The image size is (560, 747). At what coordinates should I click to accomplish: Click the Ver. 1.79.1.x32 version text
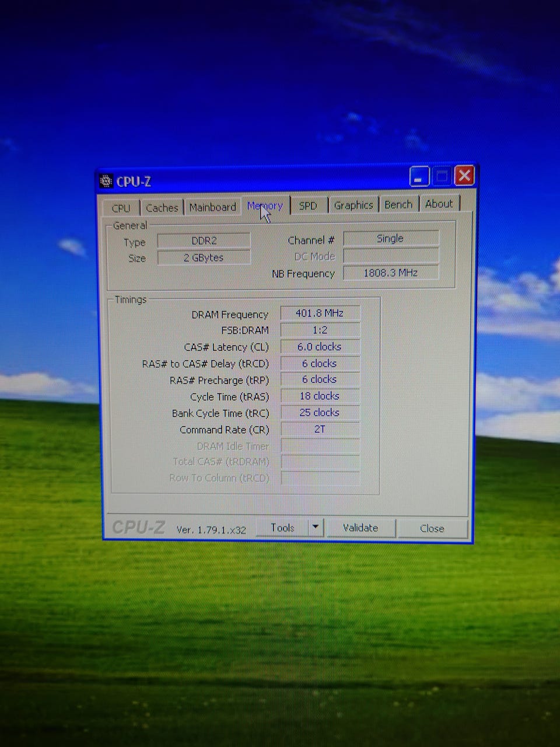coord(211,530)
